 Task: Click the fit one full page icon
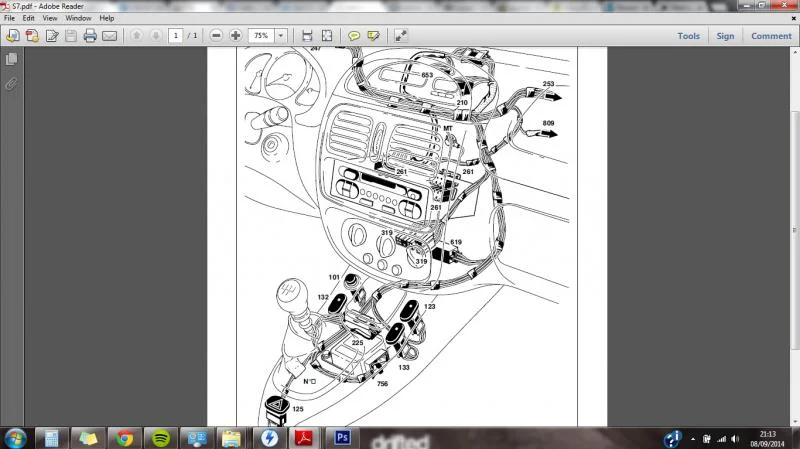click(327, 36)
